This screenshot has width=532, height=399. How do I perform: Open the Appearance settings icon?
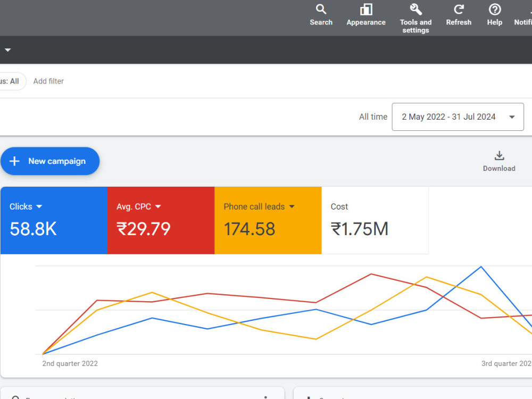click(x=366, y=15)
